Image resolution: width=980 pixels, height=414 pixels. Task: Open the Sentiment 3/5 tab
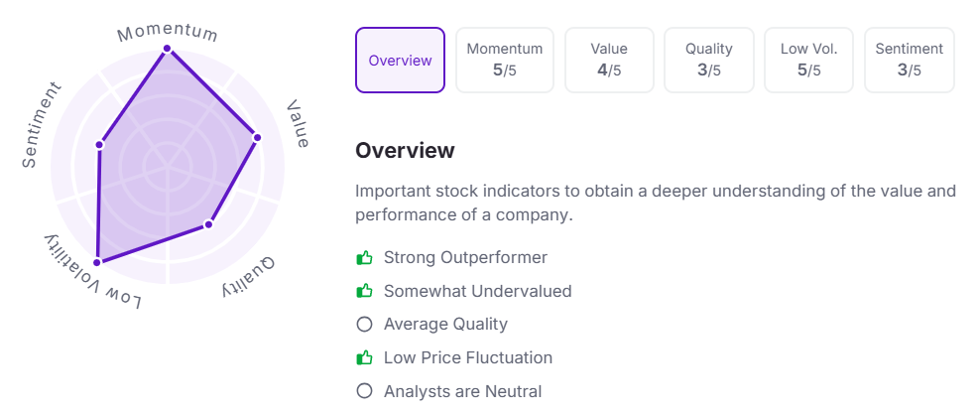point(909,61)
